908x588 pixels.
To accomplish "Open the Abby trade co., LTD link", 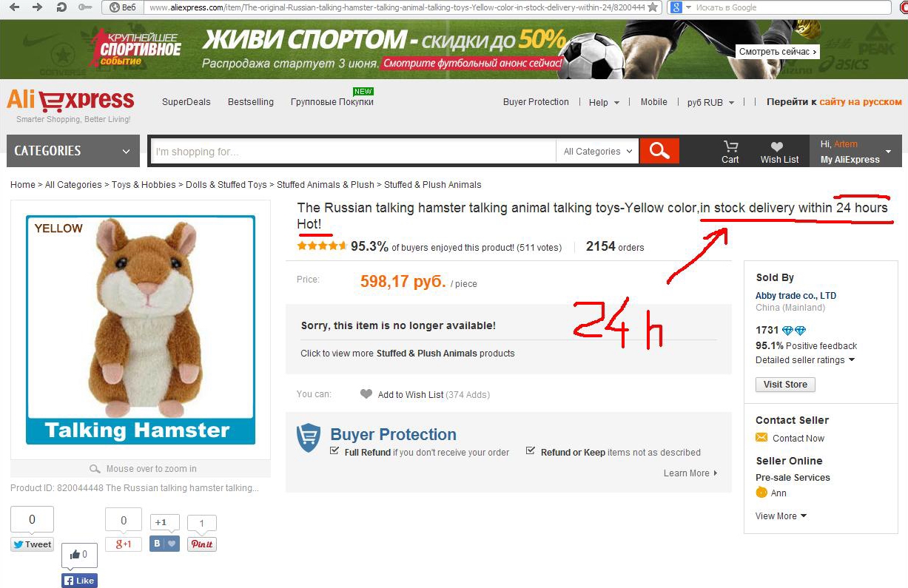I will pos(796,296).
